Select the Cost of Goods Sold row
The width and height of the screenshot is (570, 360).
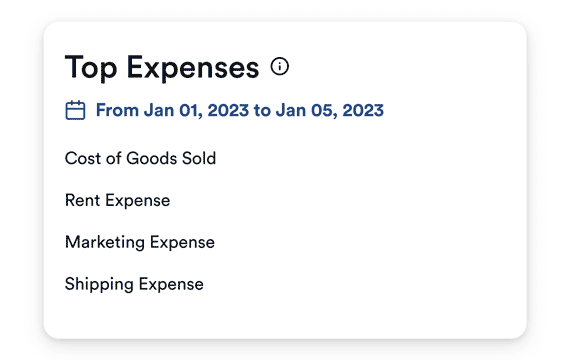(140, 158)
